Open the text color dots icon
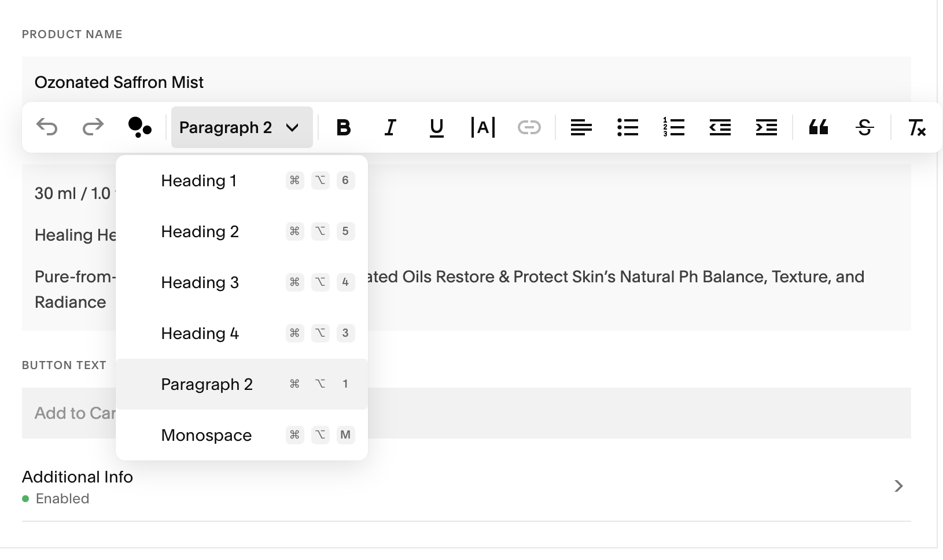Screen dimensions: 943x560 click(x=139, y=127)
